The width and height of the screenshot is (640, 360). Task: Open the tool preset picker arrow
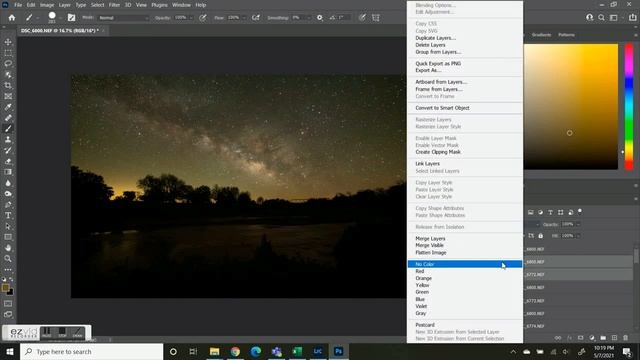[x=37, y=18]
